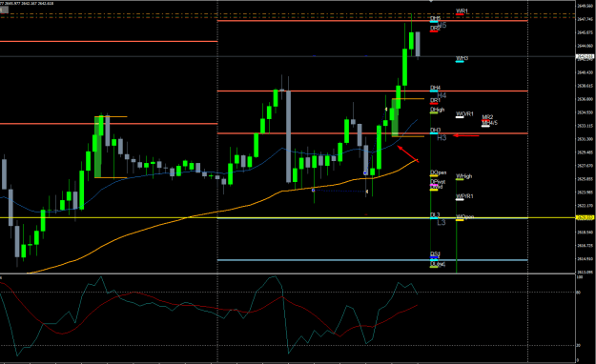Click the WHigh weekly high label
This screenshot has height=364, width=596.
[x=464, y=176]
